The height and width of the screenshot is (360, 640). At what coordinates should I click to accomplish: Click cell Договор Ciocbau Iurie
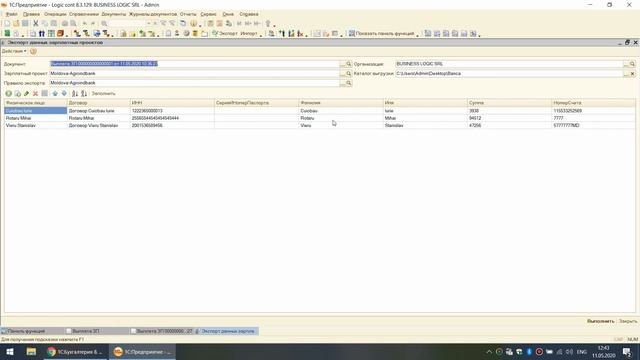[98, 111]
